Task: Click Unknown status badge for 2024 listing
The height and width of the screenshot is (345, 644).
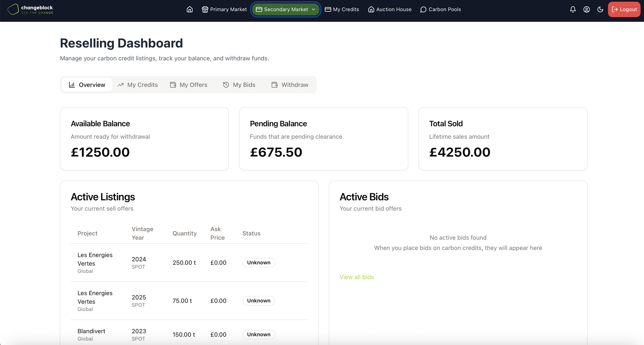Action: click(x=259, y=263)
